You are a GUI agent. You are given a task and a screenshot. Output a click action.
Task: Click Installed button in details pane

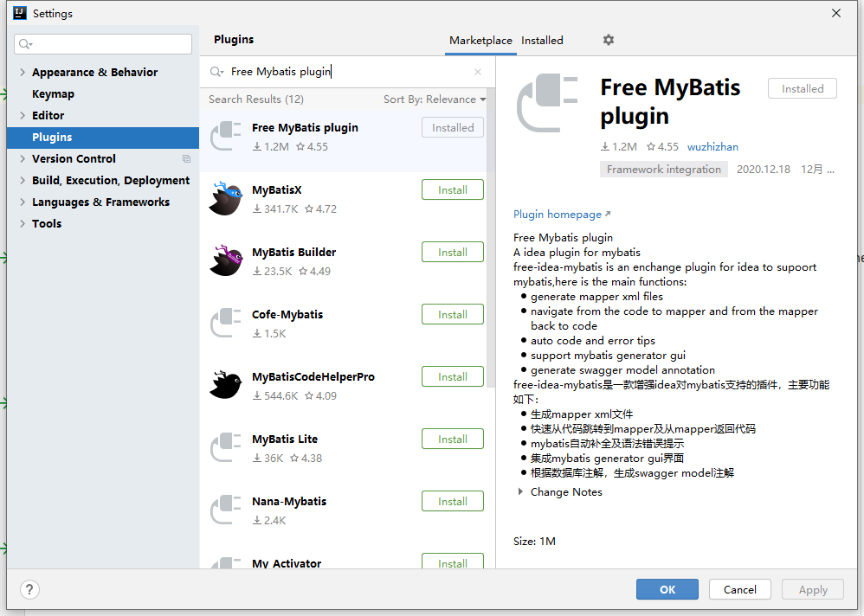(803, 88)
